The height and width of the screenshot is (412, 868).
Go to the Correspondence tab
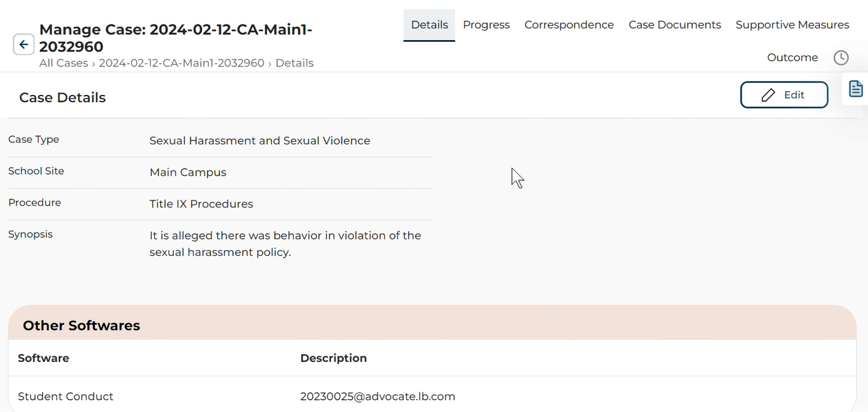point(569,25)
